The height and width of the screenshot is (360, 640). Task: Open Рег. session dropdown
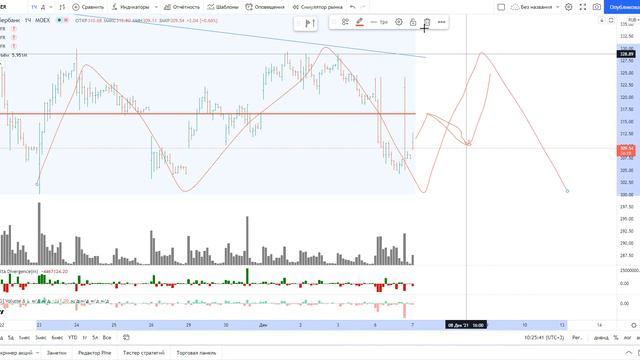[x=576, y=338]
